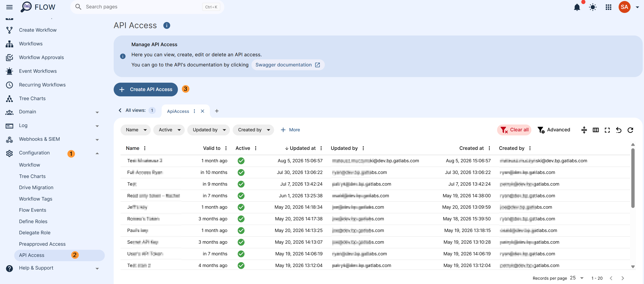Open Updated at column menu
The height and width of the screenshot is (284, 644).
pos(321,148)
